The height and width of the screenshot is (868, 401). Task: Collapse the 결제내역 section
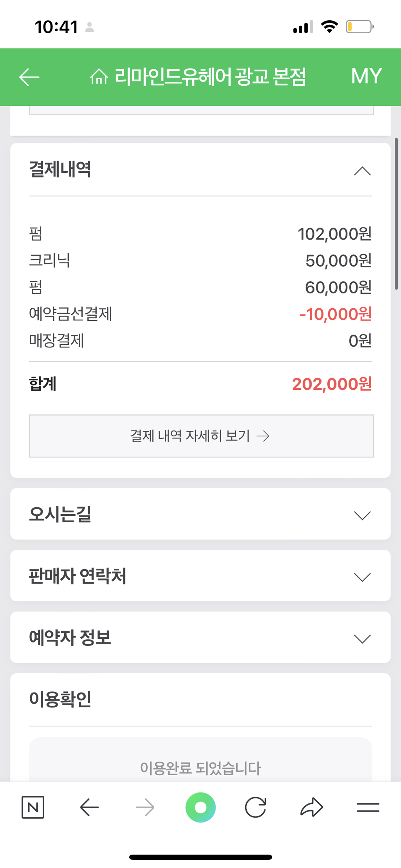tap(362, 171)
